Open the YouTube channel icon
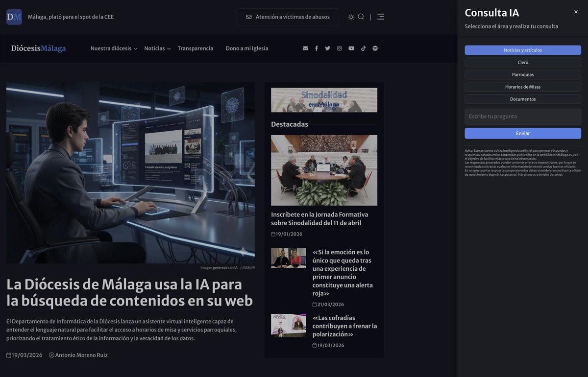This screenshot has height=377, width=588. [351, 48]
